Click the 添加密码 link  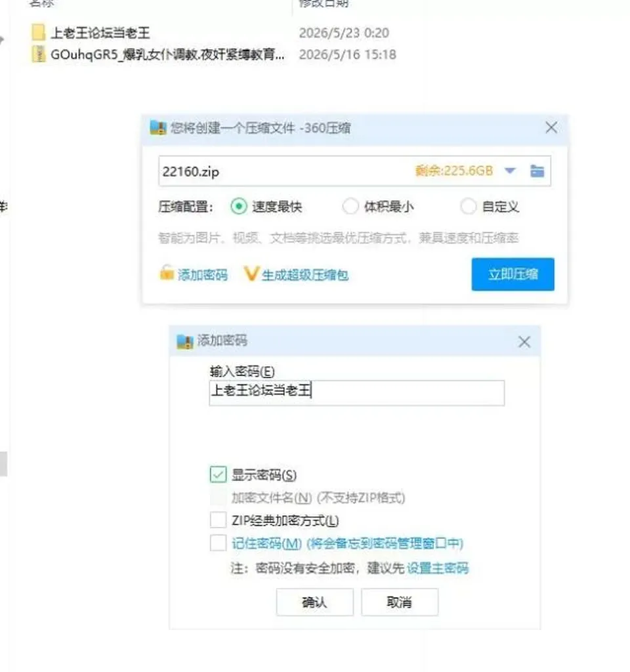pyautogui.click(x=202, y=275)
